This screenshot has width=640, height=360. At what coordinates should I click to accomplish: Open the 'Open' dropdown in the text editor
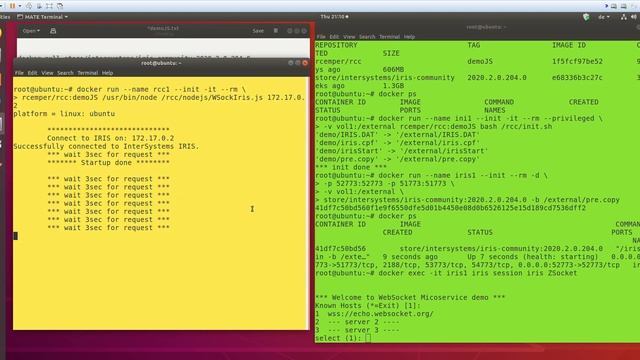click(31, 31)
